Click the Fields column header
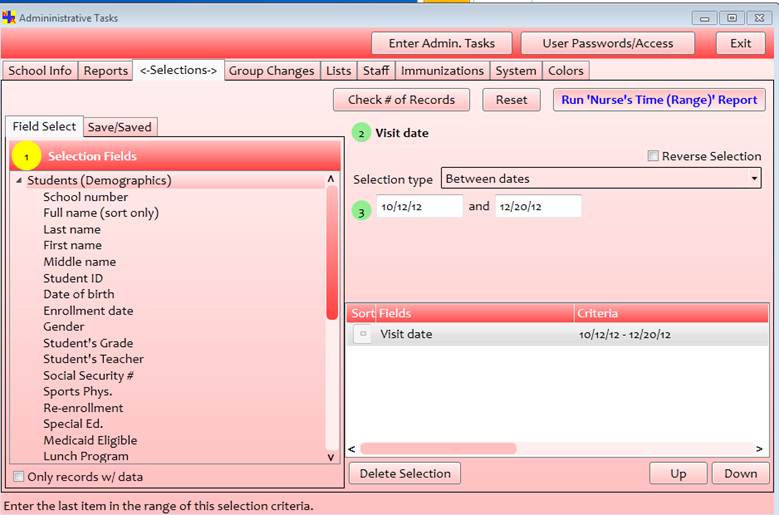 pyautogui.click(x=475, y=313)
